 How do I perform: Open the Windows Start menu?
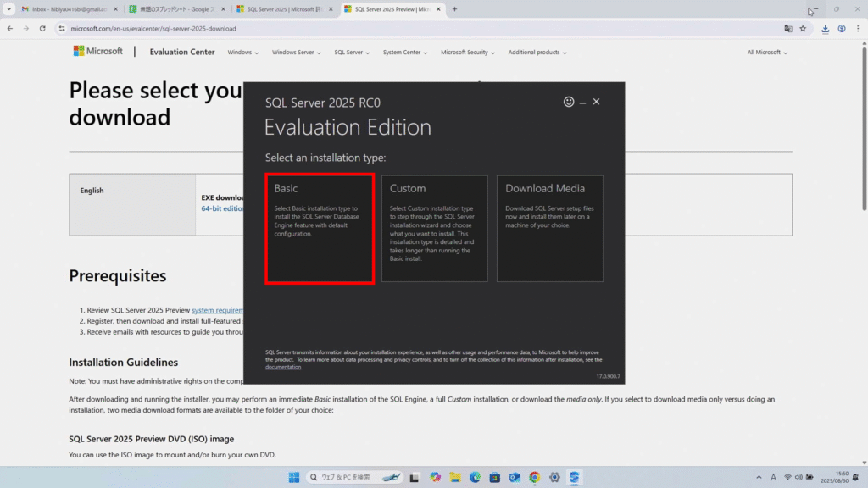pos(293,477)
